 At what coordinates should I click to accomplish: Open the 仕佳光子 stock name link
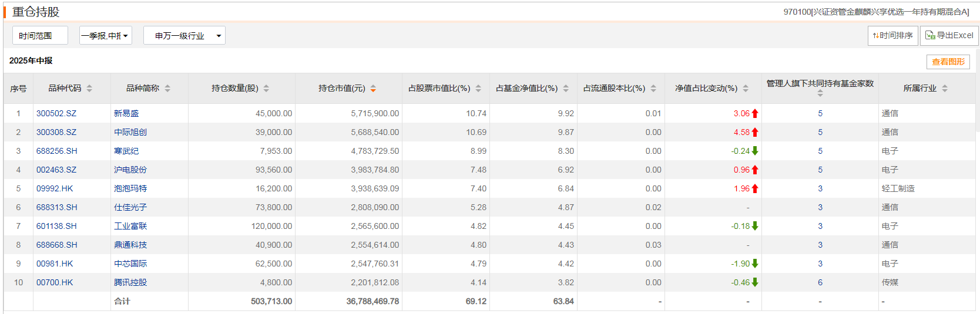[x=130, y=207]
